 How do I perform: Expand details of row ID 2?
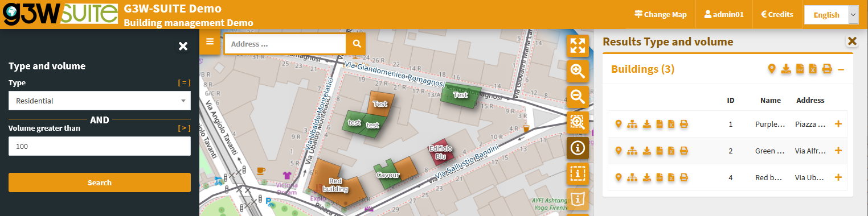click(838, 151)
